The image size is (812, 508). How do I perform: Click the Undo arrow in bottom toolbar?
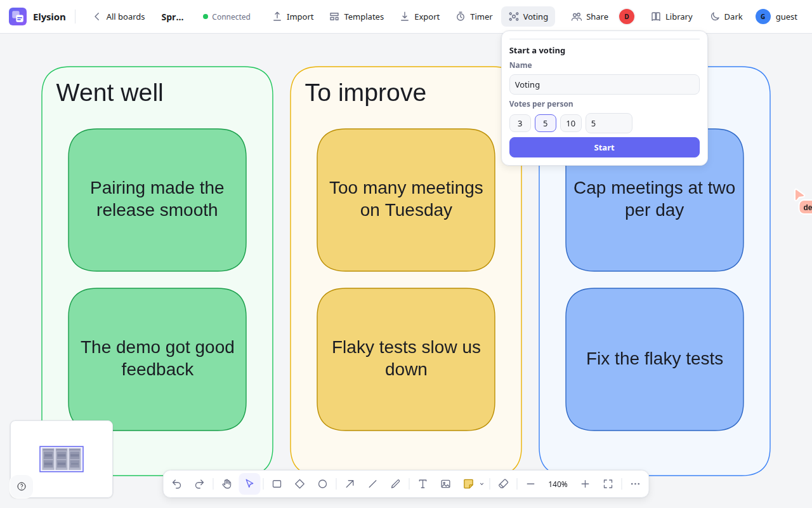coord(176,484)
